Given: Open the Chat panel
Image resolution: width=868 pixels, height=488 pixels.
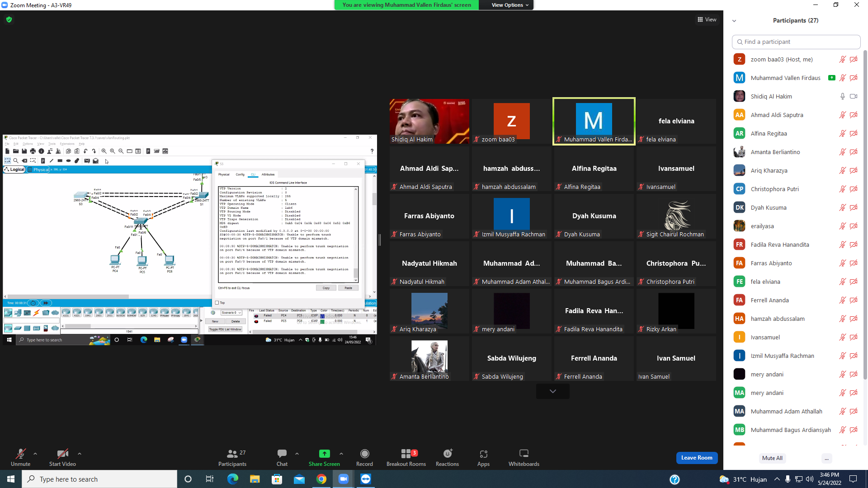Looking at the screenshot, I should coord(282,457).
